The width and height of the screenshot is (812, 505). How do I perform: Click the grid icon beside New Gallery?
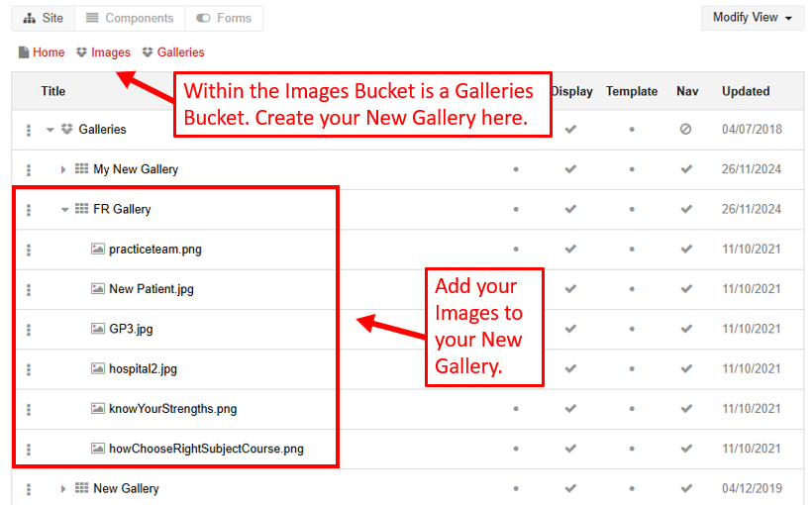click(x=81, y=488)
